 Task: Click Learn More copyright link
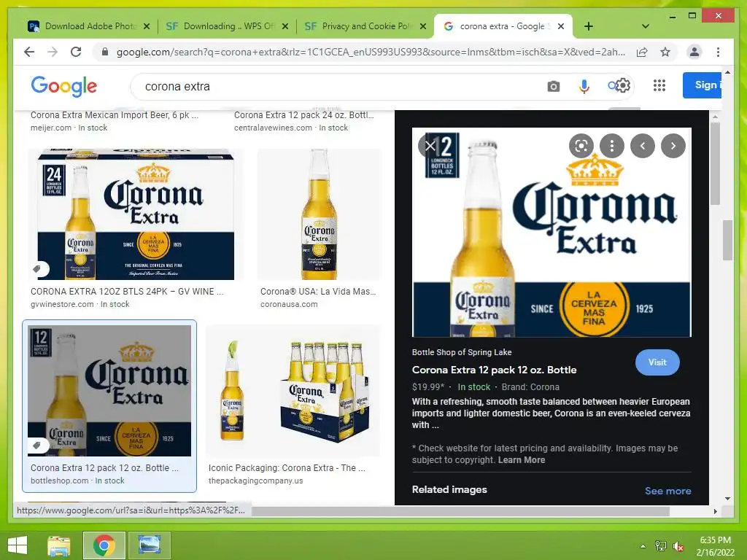(x=521, y=460)
